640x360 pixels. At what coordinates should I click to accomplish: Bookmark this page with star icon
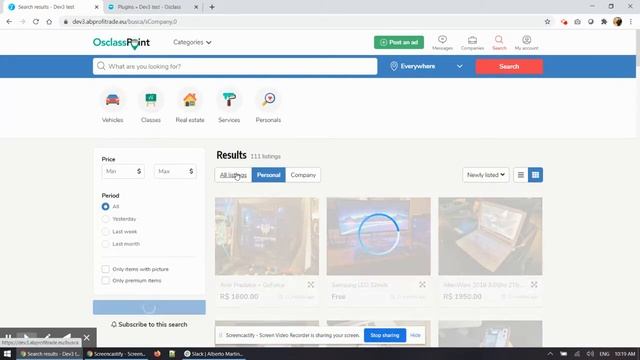547,22
